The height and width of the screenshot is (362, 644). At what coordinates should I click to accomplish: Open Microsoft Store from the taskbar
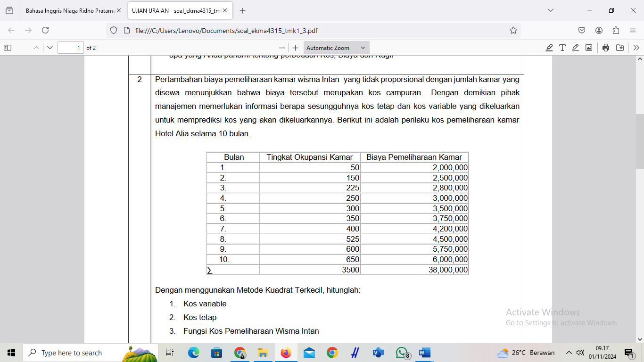click(x=216, y=353)
